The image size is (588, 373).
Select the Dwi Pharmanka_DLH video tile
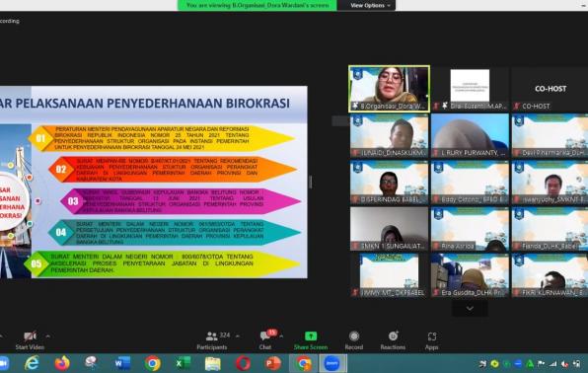click(x=551, y=135)
